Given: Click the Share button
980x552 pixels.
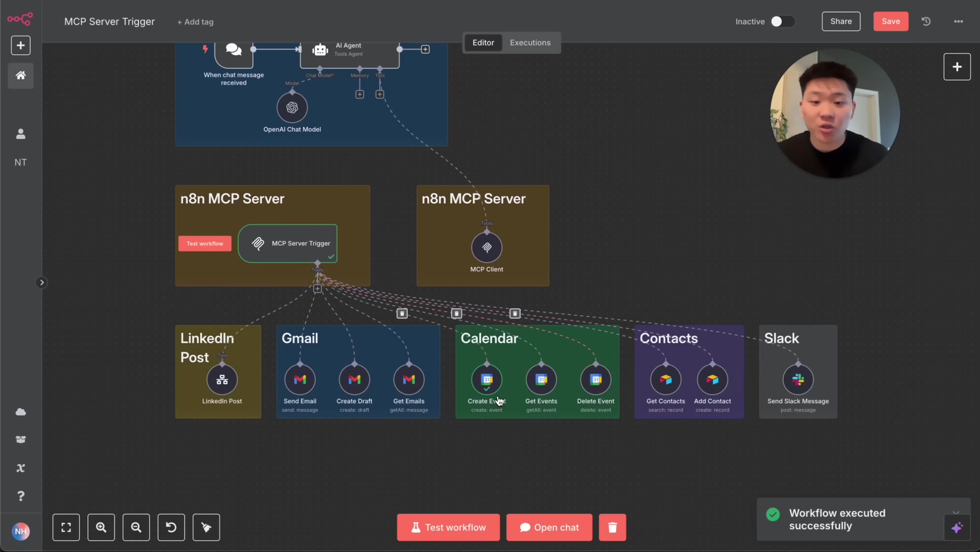Looking at the screenshot, I should point(841,21).
